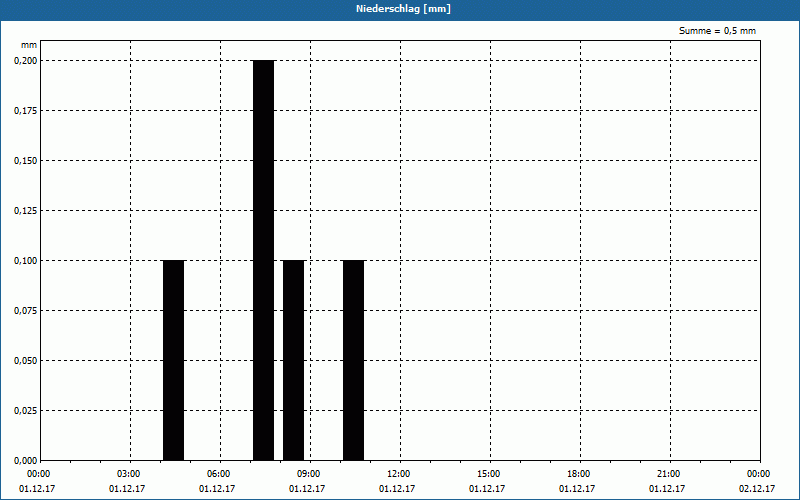Click the 0,000 y-axis label
Image resolution: width=800 pixels, height=500 pixels.
point(26,461)
